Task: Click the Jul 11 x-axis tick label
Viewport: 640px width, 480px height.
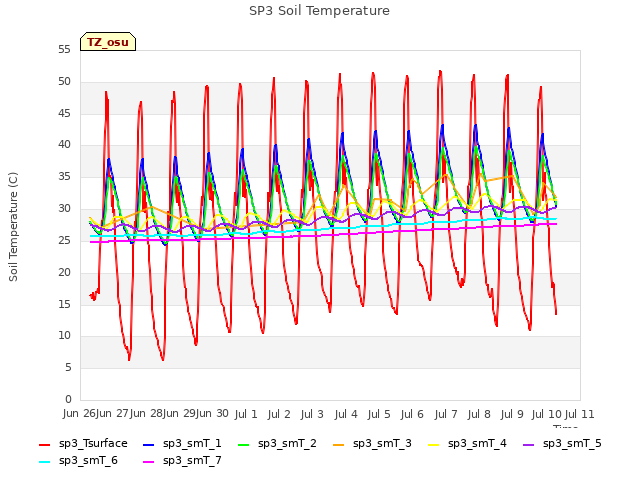Action: tap(580, 414)
